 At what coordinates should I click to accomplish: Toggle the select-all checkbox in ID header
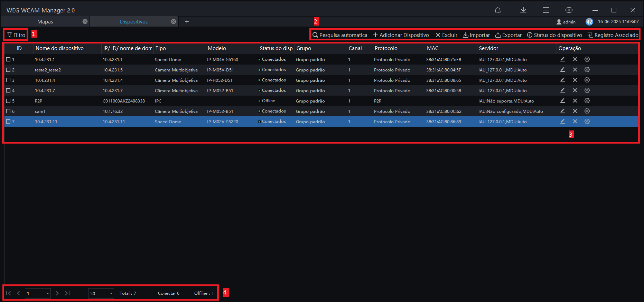click(x=8, y=48)
